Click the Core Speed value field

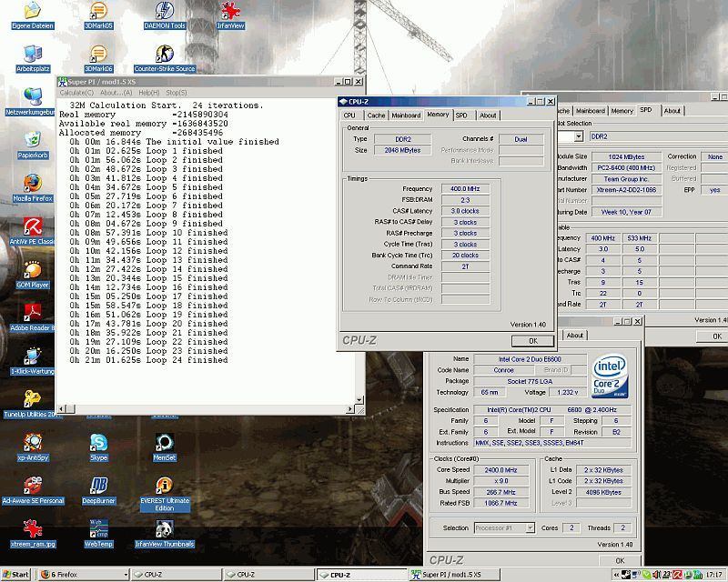click(x=500, y=469)
